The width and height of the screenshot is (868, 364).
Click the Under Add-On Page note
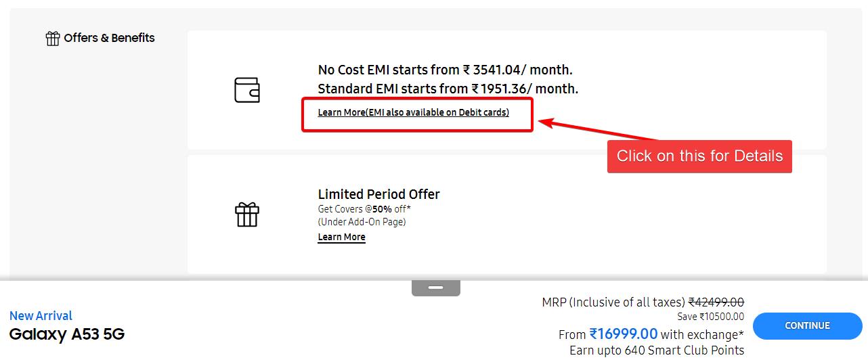(x=362, y=221)
